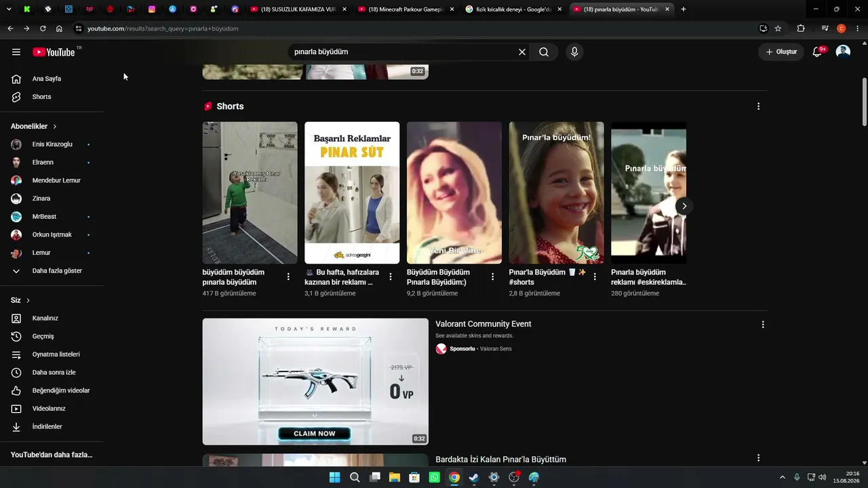
Task: Open the account avatar menu
Action: [843, 52]
